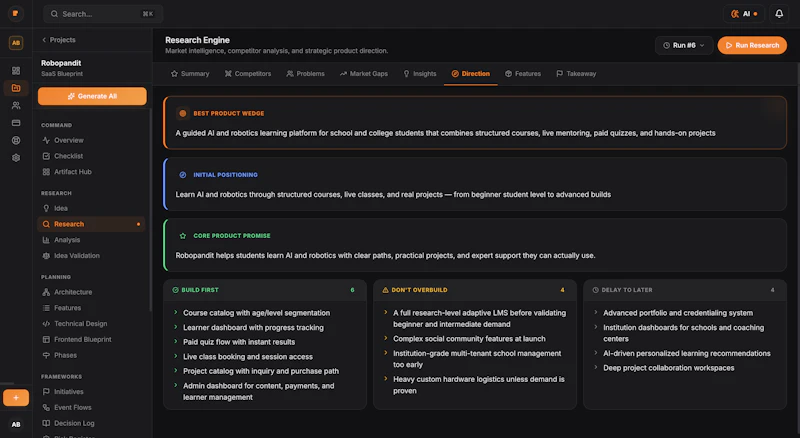The width and height of the screenshot is (800, 438).
Task: Select the Direction tab
Action: pyautogui.click(x=470, y=74)
